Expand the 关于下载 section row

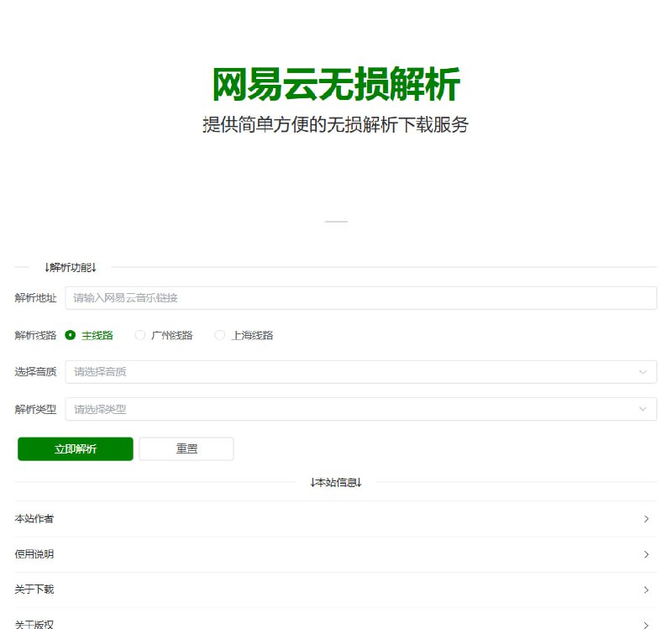336,590
